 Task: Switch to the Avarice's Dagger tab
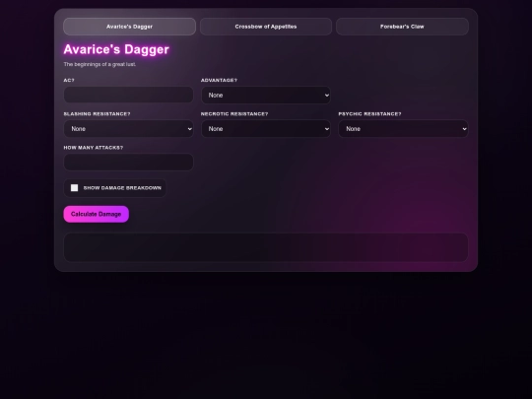(x=129, y=27)
